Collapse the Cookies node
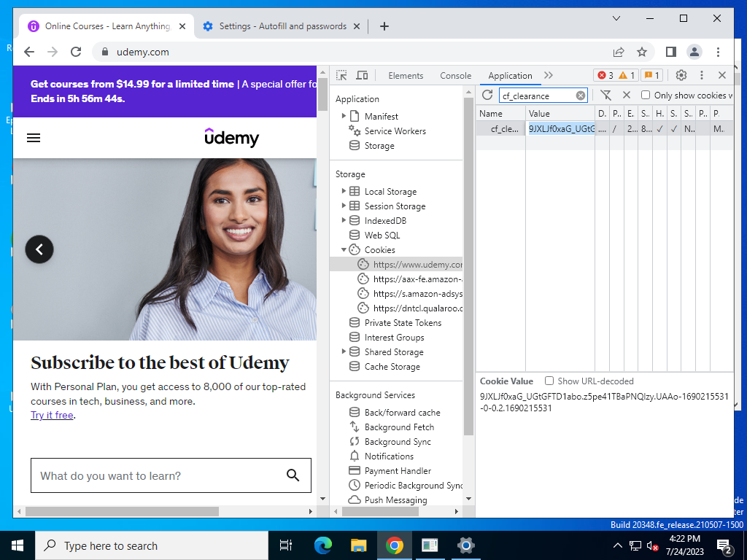The height and width of the screenshot is (560, 747). tap(344, 249)
